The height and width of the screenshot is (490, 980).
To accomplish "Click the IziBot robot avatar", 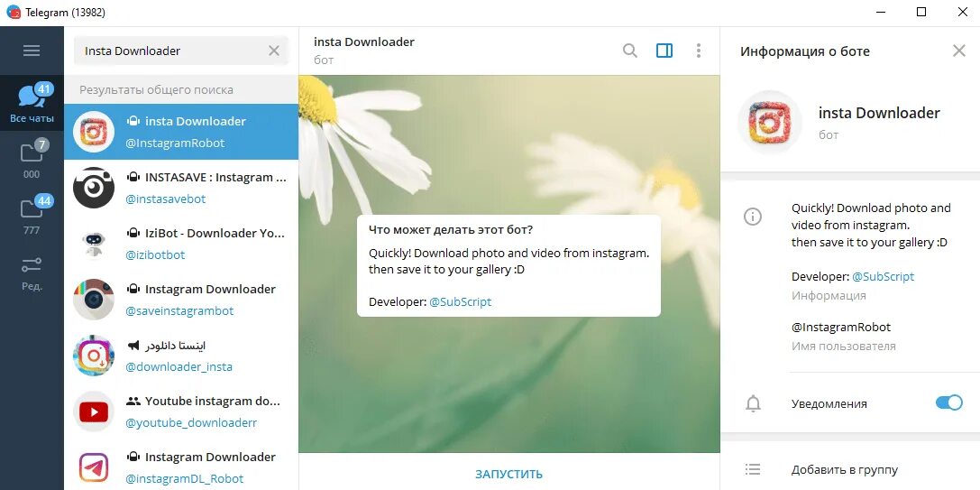I will click(94, 244).
